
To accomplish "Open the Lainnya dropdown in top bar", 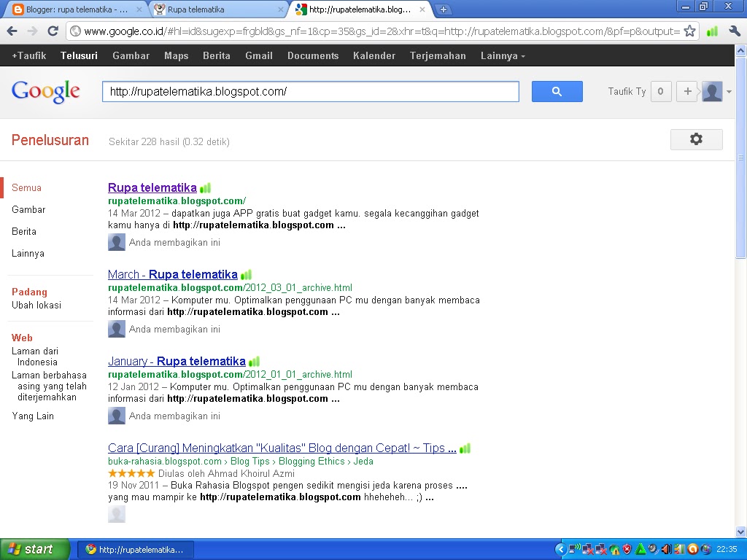I will click(x=503, y=55).
